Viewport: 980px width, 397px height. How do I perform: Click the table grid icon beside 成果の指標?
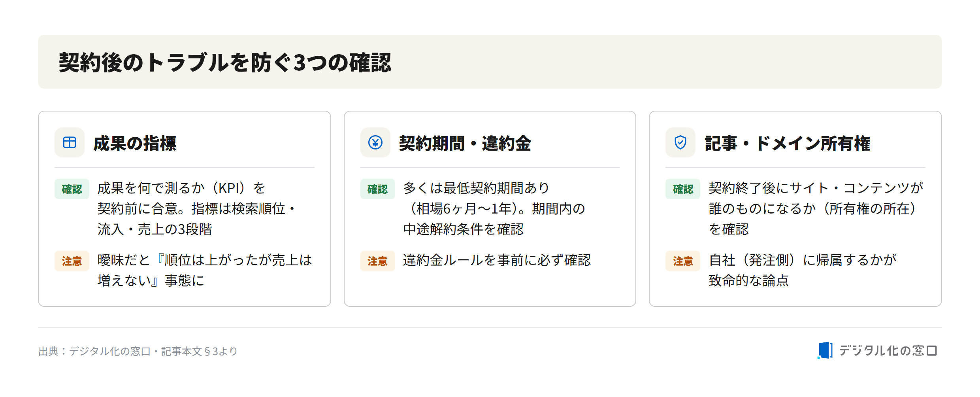[x=70, y=142]
